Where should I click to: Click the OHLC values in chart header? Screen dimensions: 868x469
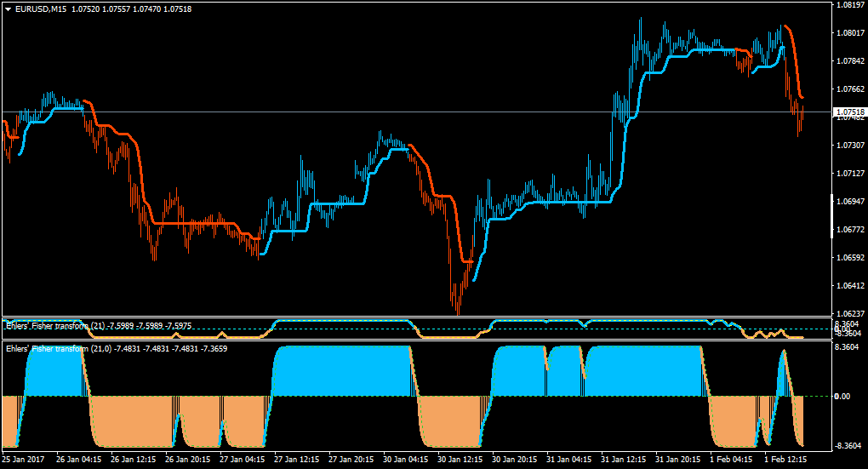click(132, 9)
